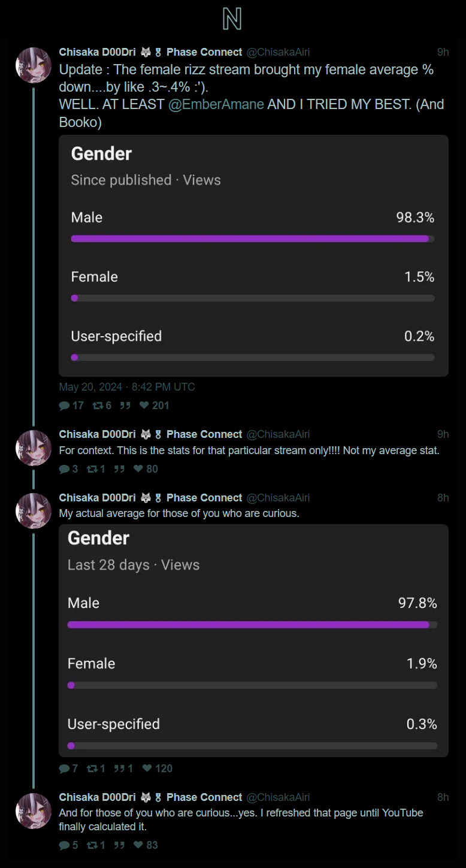Click the Nitter N logo at top

[x=232, y=19]
